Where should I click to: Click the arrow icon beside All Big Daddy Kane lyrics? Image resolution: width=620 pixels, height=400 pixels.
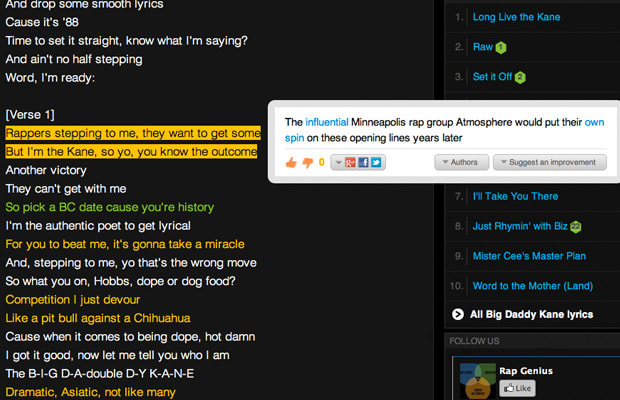[x=457, y=314]
